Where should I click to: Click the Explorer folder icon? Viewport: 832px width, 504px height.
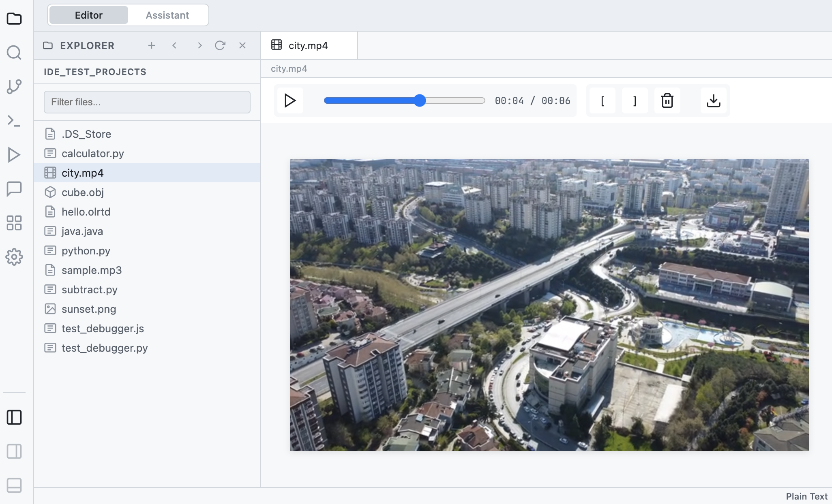pos(15,19)
